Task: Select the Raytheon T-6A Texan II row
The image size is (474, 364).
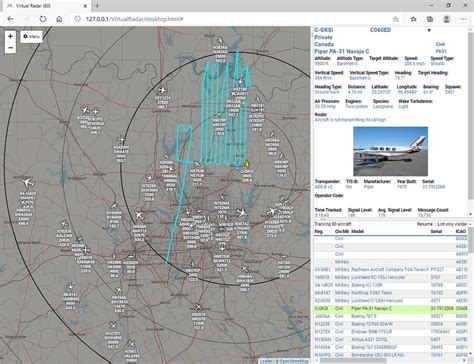Action: [x=391, y=269]
